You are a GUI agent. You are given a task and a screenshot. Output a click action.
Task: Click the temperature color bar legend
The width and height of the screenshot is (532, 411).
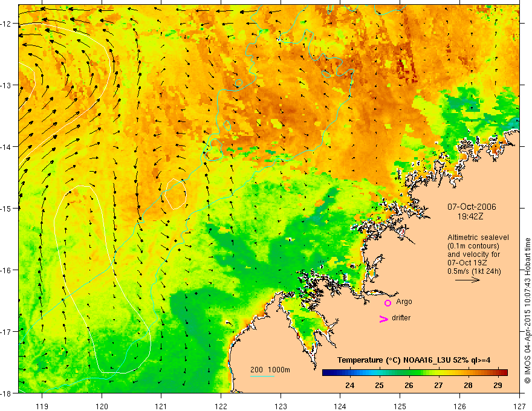(415, 372)
